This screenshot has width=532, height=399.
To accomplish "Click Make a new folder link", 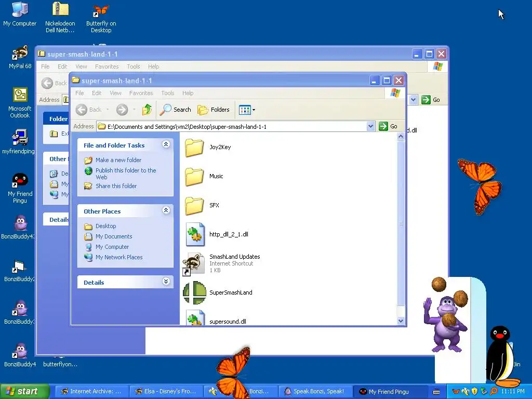I will pos(118,160).
